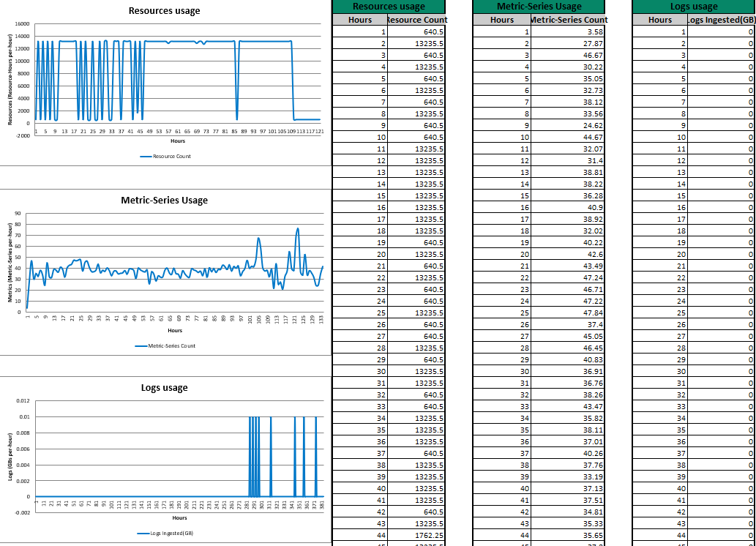Select 'Hours' axis title under Resources usage chart

coord(177,141)
